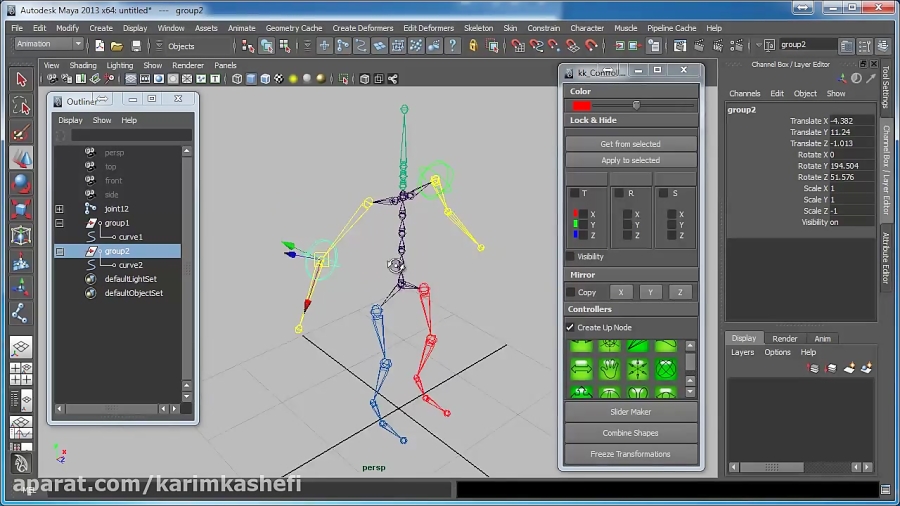The image size is (900, 506).
Task: Activate the Lasso select tool
Action: (x=21, y=106)
